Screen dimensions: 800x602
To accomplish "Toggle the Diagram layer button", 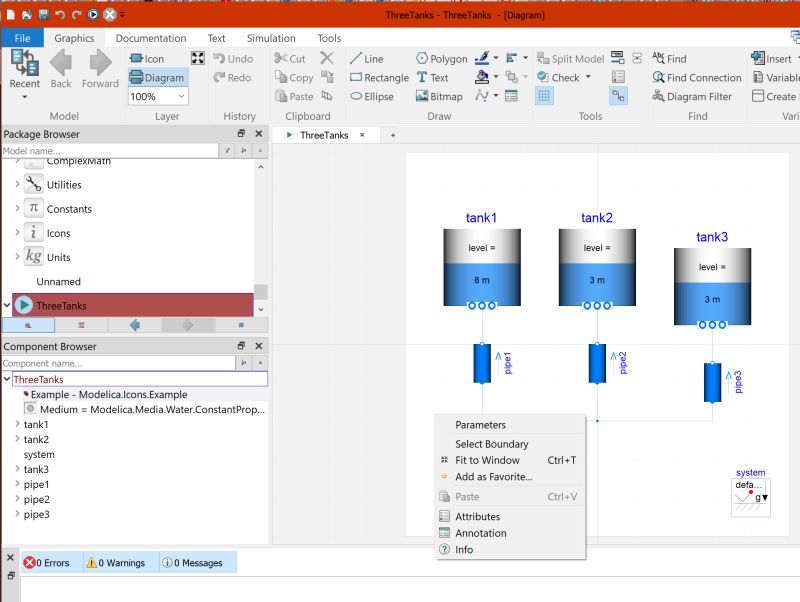I will (x=158, y=77).
